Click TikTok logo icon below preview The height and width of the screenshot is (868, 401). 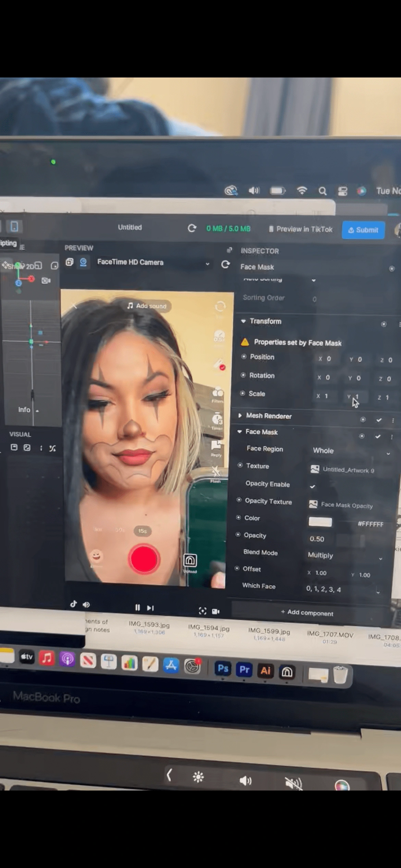click(x=73, y=604)
